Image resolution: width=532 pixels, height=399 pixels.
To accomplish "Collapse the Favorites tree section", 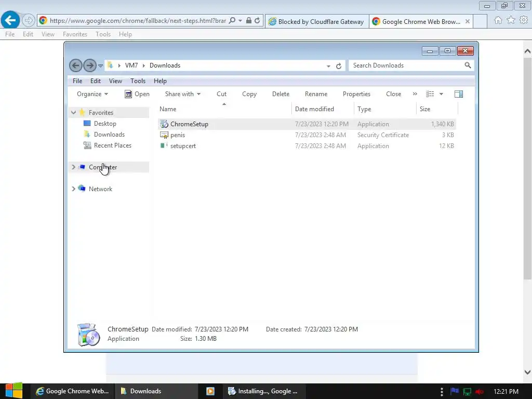I will pos(73,112).
